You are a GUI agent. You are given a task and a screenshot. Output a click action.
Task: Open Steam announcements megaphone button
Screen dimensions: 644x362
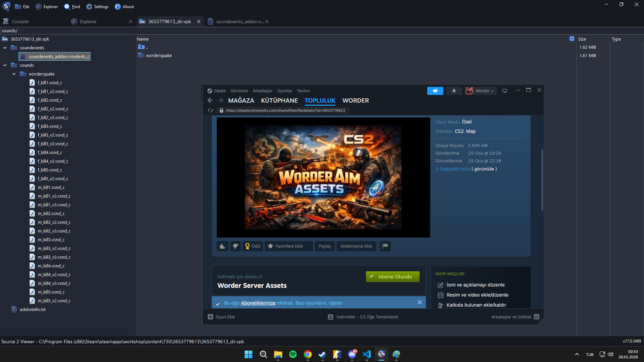435,91
